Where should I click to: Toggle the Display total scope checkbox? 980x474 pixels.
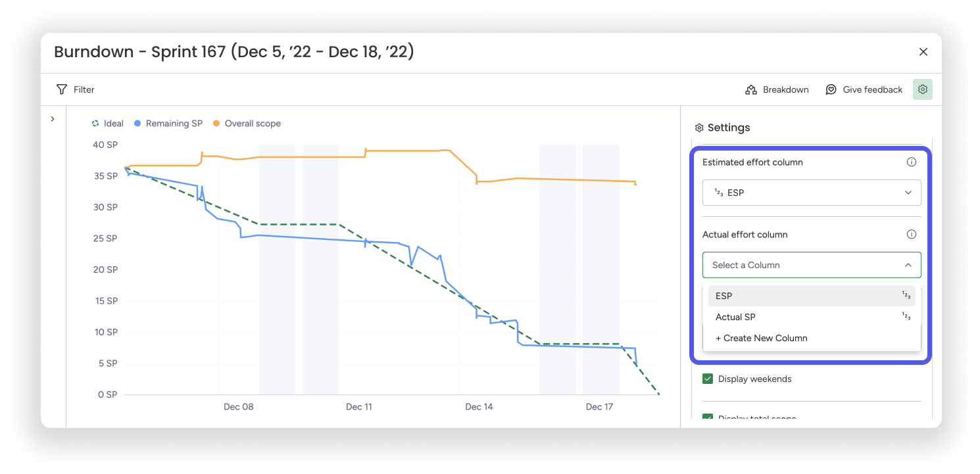click(707, 417)
